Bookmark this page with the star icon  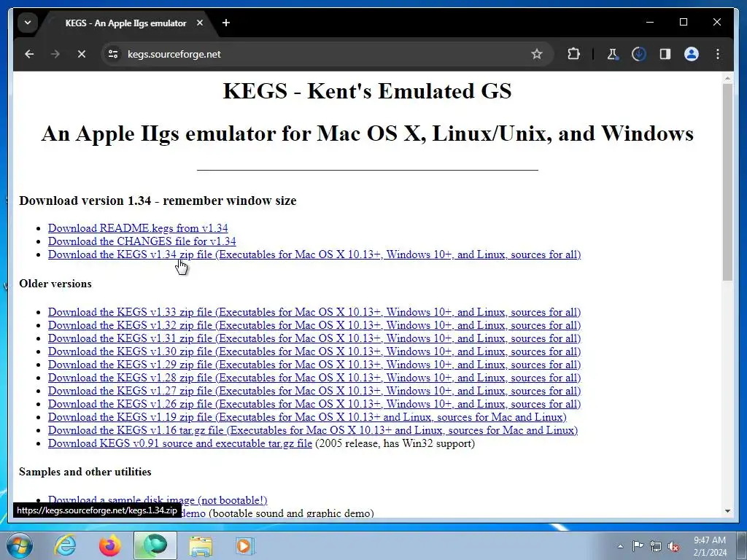point(537,54)
